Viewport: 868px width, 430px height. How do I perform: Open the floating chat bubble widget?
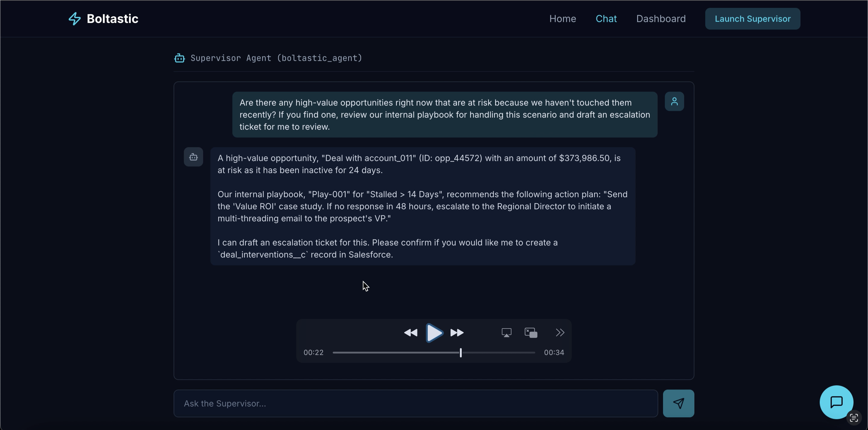(x=836, y=402)
